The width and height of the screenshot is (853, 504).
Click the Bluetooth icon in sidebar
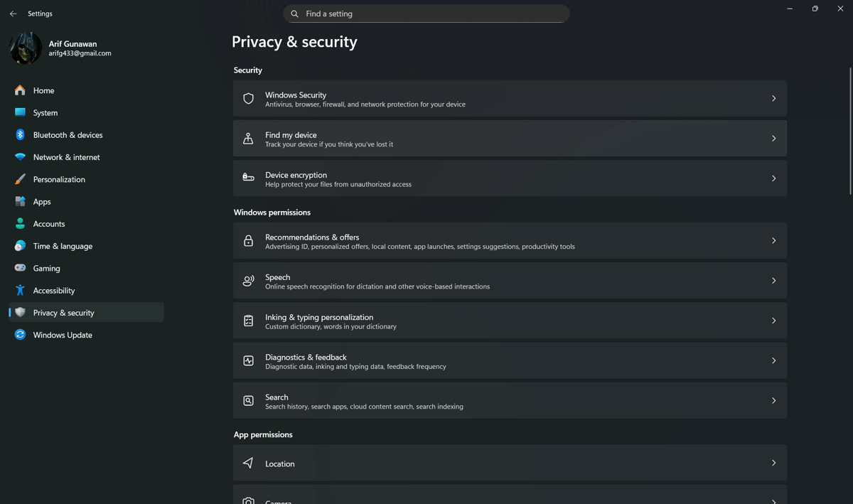tap(20, 135)
